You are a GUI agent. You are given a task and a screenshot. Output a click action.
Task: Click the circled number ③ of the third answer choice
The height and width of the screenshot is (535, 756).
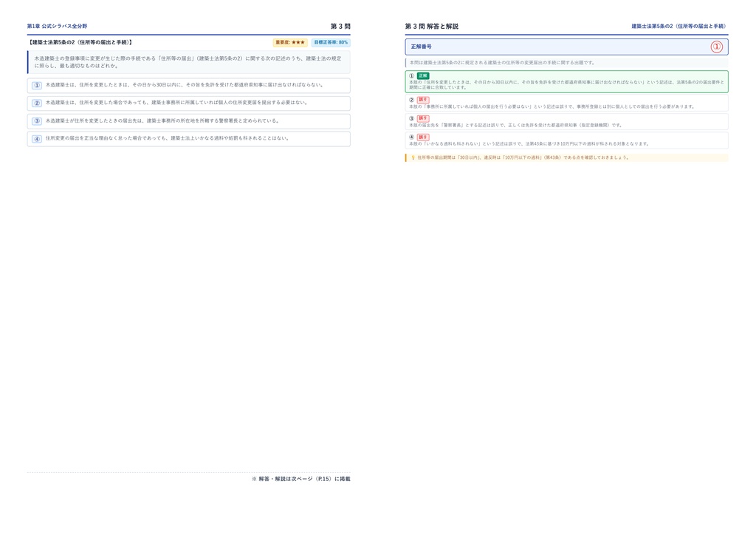tap(37, 121)
